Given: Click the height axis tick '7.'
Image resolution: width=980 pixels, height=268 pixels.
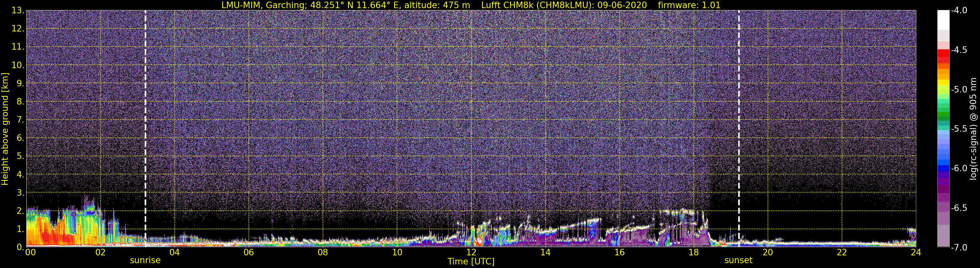Looking at the screenshot, I should (20, 120).
